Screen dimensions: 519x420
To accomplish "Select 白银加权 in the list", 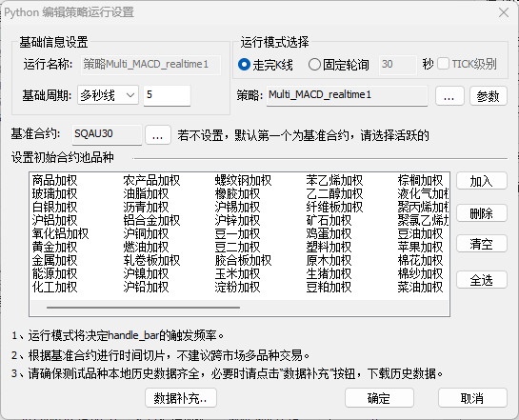I will 54,208.
